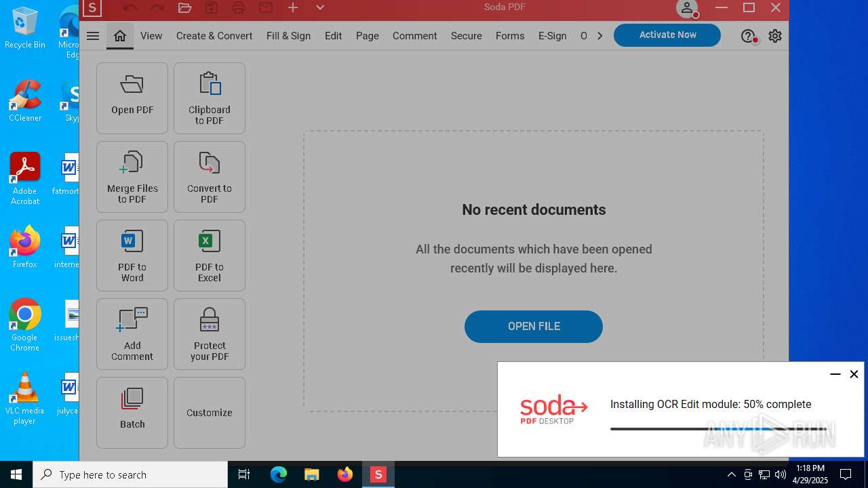Screen dimensions: 868x488
Task: Open the Settings gear icon
Action: coord(775,36)
